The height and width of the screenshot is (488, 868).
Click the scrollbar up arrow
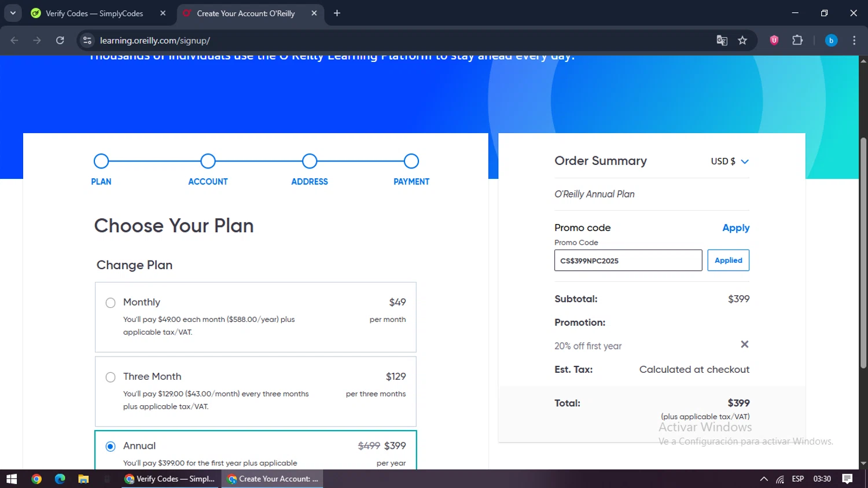coord(863,60)
